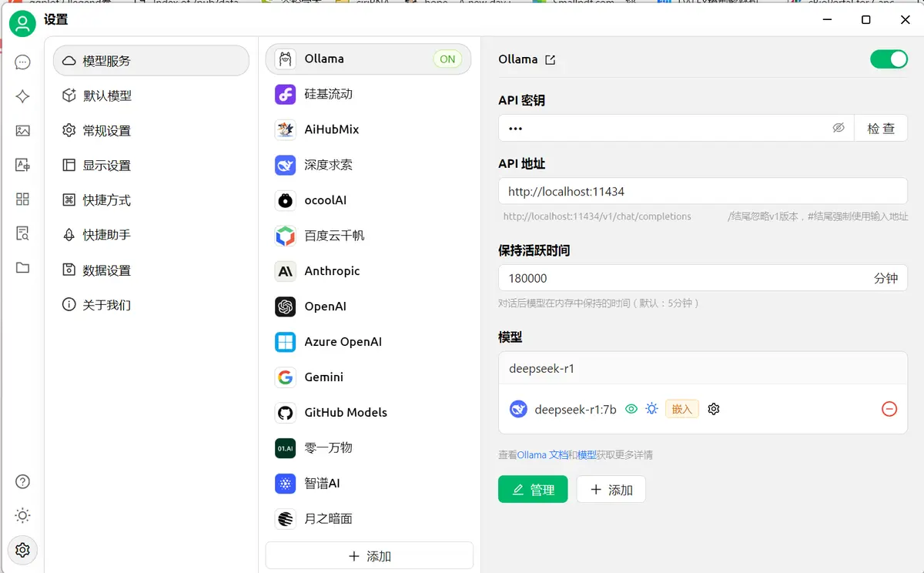Select 模型服务 settings menu
The height and width of the screenshot is (573, 924).
pos(151,61)
